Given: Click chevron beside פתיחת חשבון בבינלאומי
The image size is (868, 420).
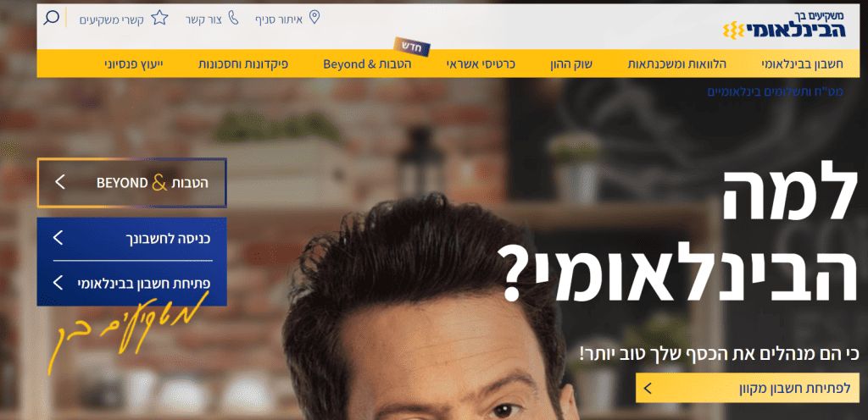Looking at the screenshot, I should click(58, 284).
